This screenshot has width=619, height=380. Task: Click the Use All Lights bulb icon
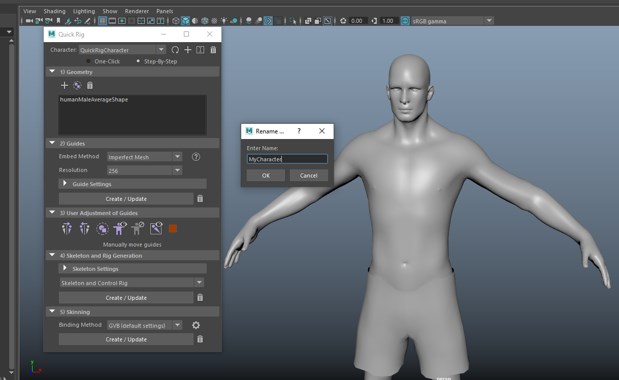224,21
